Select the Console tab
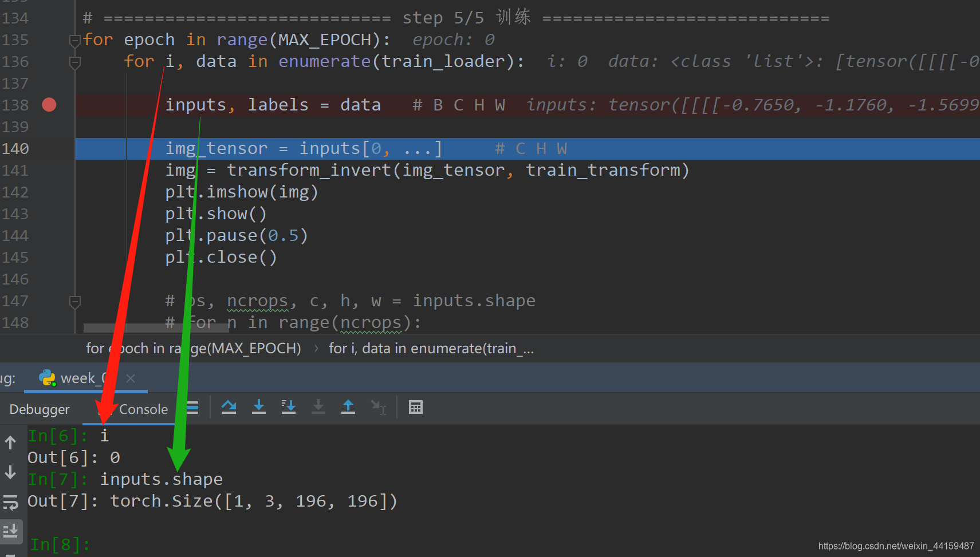980x557 pixels. [x=143, y=409]
